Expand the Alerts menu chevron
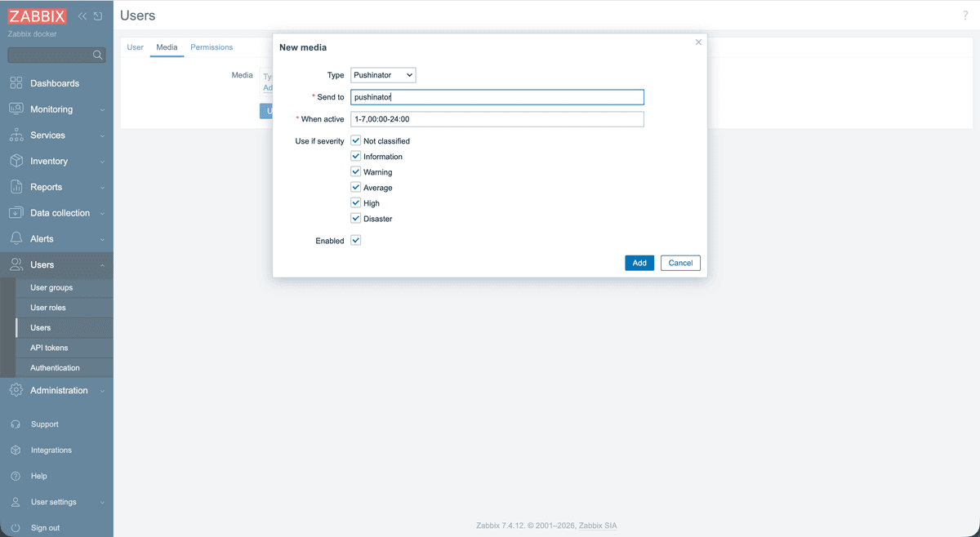This screenshot has height=537, width=980. [102, 240]
